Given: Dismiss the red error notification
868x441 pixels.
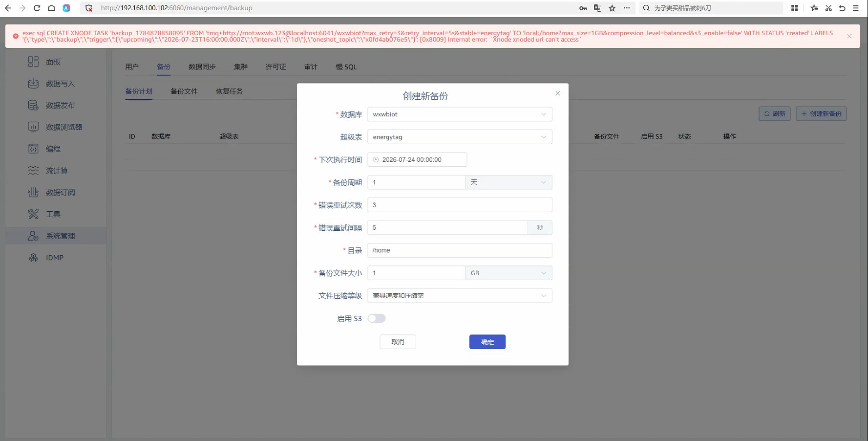Looking at the screenshot, I should coord(849,36).
